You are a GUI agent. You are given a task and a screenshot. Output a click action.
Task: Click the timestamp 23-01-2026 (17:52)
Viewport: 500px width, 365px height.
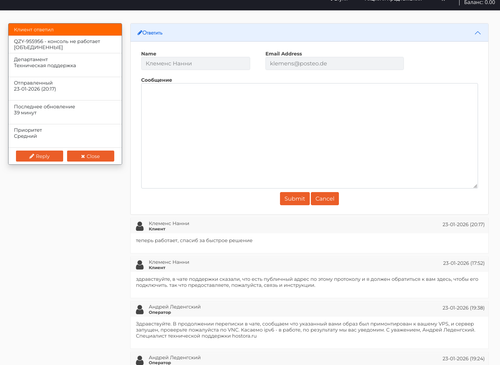pyautogui.click(x=464, y=263)
